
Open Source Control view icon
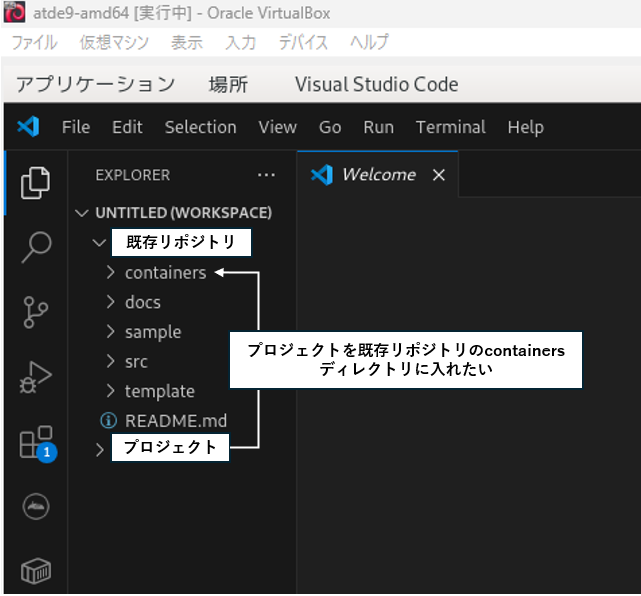pyautogui.click(x=35, y=311)
